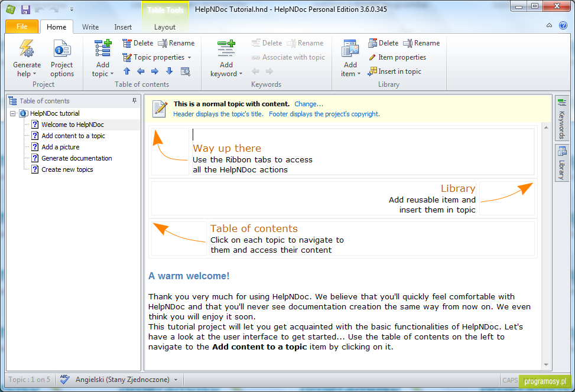
Task: Click the Header displays the topic's title link
Action: click(218, 114)
